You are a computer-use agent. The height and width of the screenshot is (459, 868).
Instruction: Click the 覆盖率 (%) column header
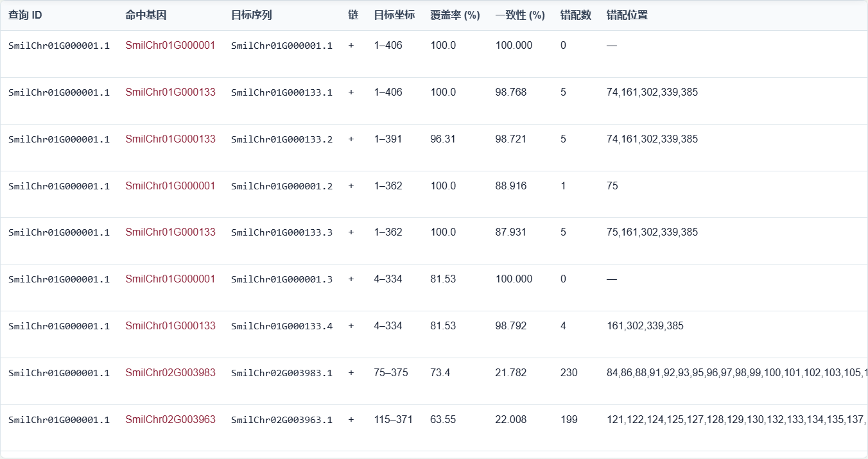point(455,15)
